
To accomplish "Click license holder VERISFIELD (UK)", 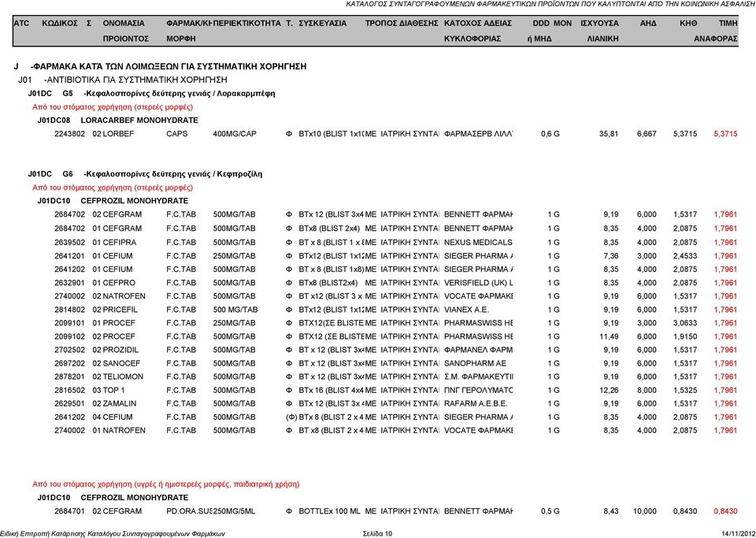I will [x=478, y=283].
